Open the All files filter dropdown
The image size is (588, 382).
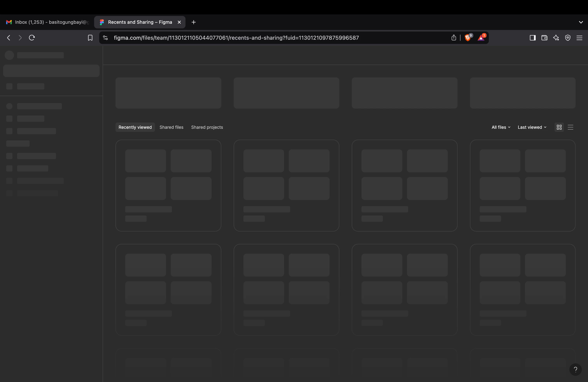point(501,127)
